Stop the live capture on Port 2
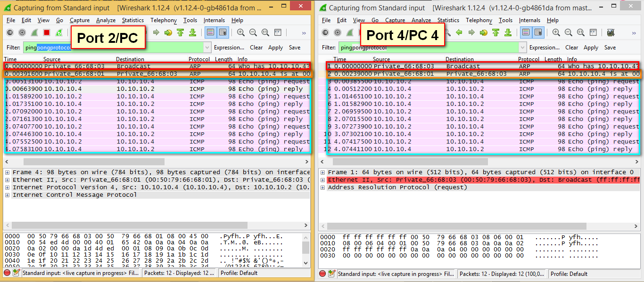Viewport: 644px width, 282px height. coord(46,32)
